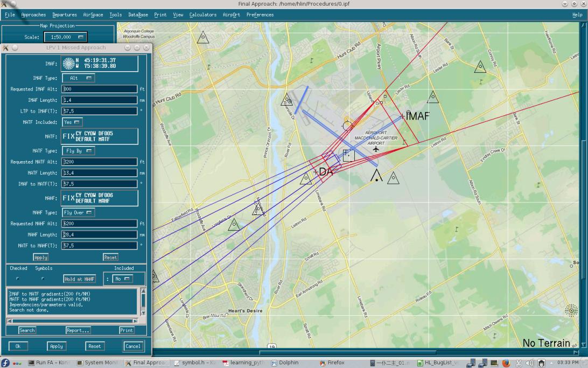The height and width of the screenshot is (368, 588).
Task: Open the AirSpace menu
Action: (x=93, y=15)
